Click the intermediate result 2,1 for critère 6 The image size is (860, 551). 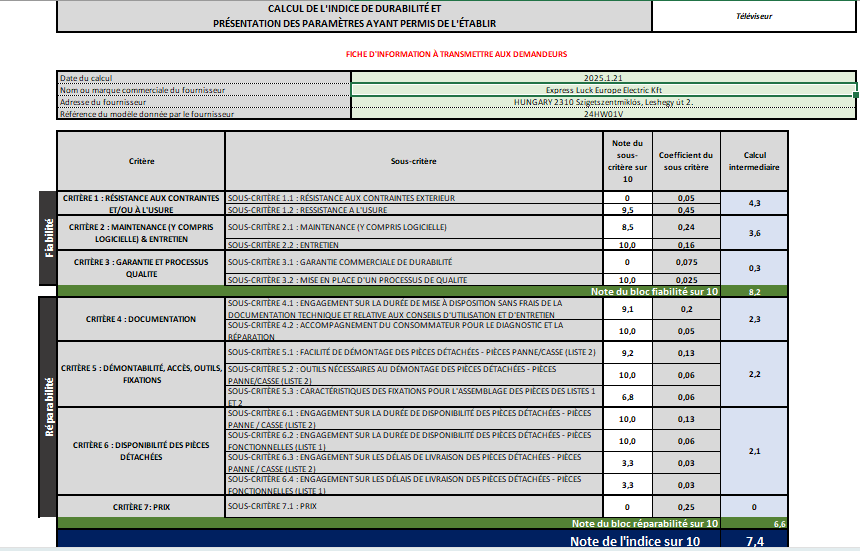pyautogui.click(x=754, y=451)
